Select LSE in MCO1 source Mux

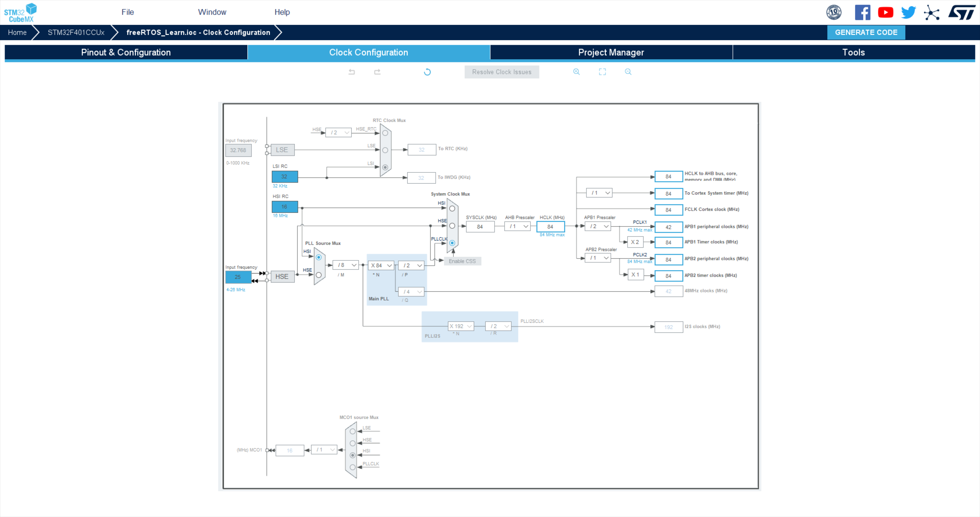pyautogui.click(x=353, y=431)
